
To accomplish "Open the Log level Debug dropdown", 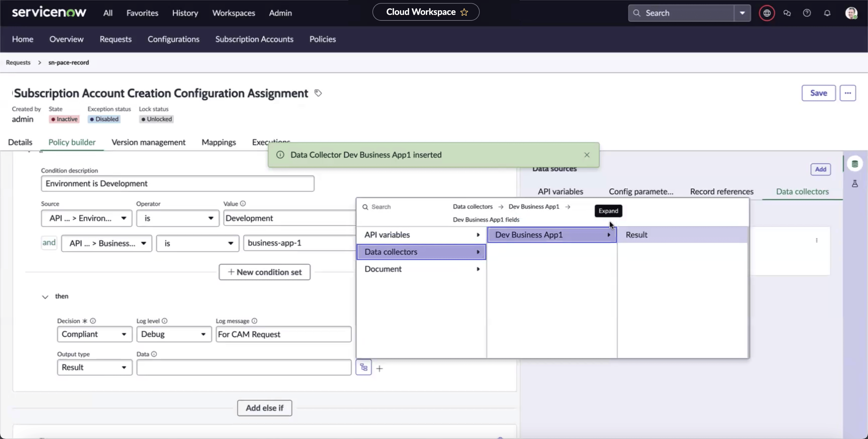I will coord(174,334).
